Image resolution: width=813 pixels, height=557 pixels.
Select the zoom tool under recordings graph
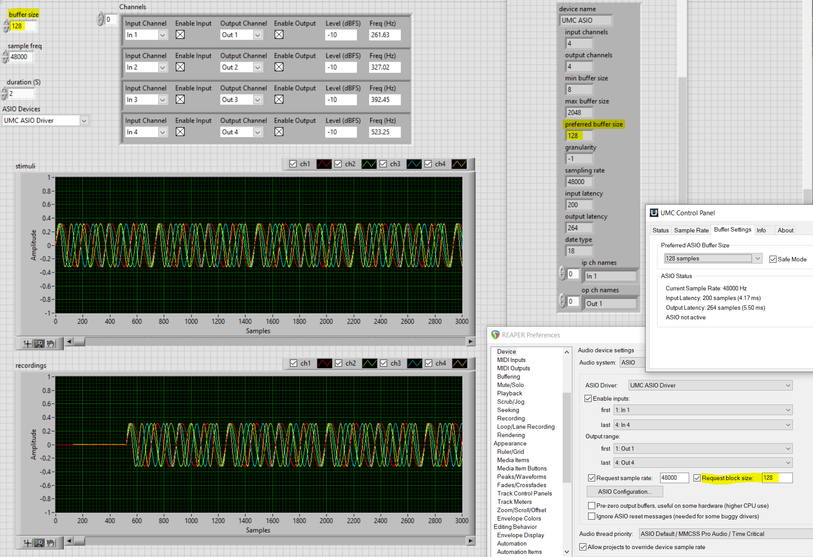(39, 542)
